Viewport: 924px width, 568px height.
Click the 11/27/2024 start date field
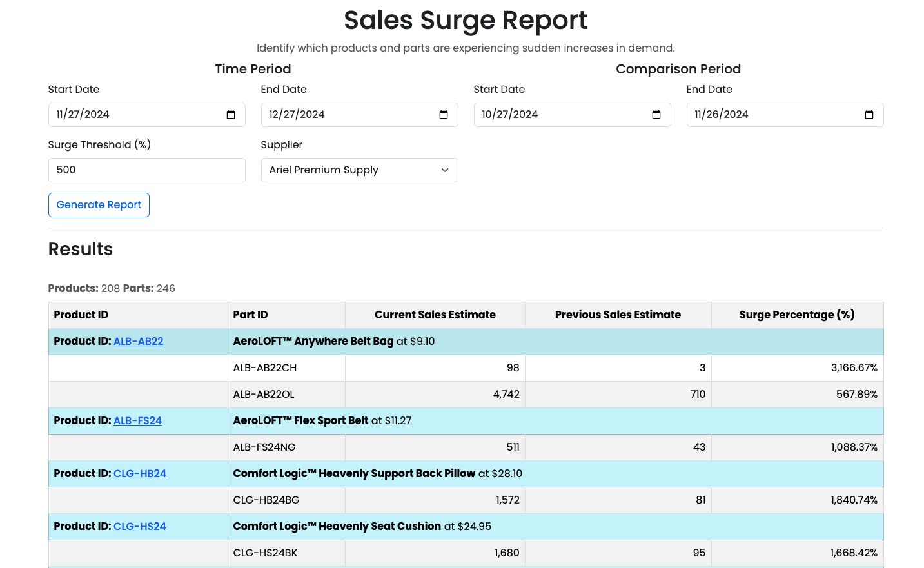tap(146, 115)
